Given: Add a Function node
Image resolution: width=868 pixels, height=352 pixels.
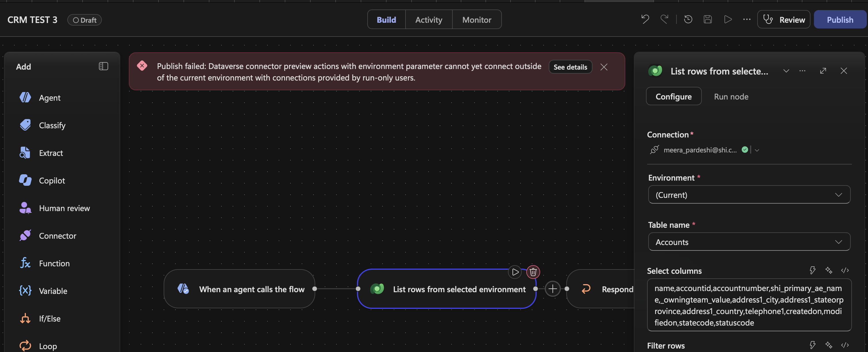Looking at the screenshot, I should (x=45, y=263).
